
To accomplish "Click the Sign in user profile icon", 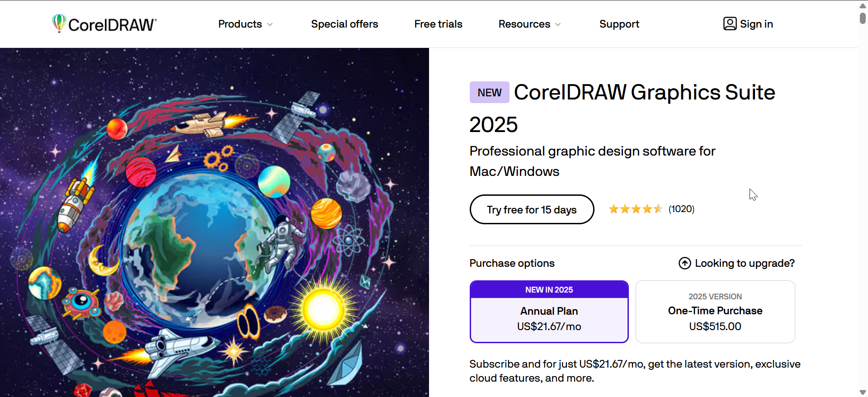I will (x=730, y=24).
